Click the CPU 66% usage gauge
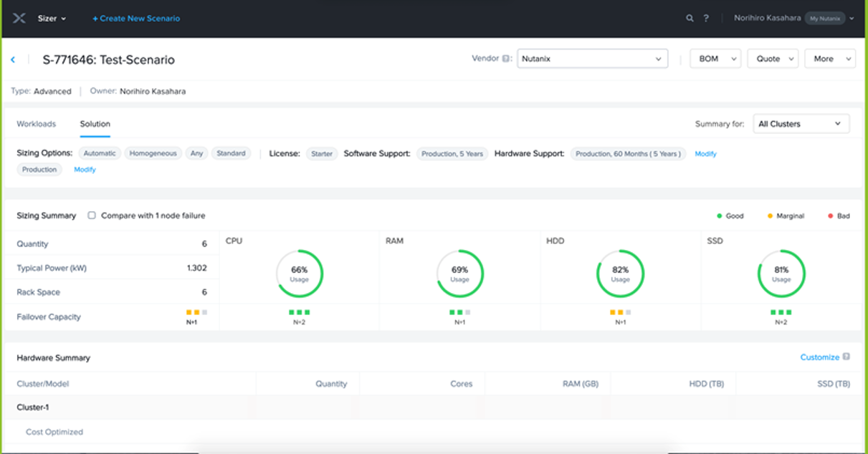868x454 pixels. pyautogui.click(x=300, y=274)
